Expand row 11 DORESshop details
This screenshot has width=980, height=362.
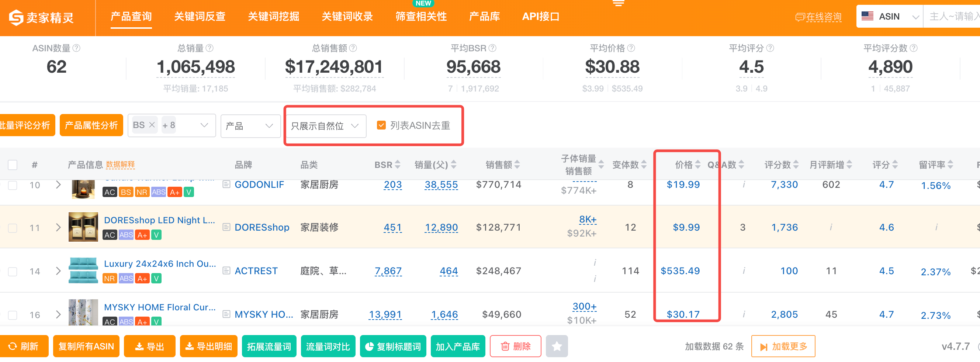pos(58,228)
